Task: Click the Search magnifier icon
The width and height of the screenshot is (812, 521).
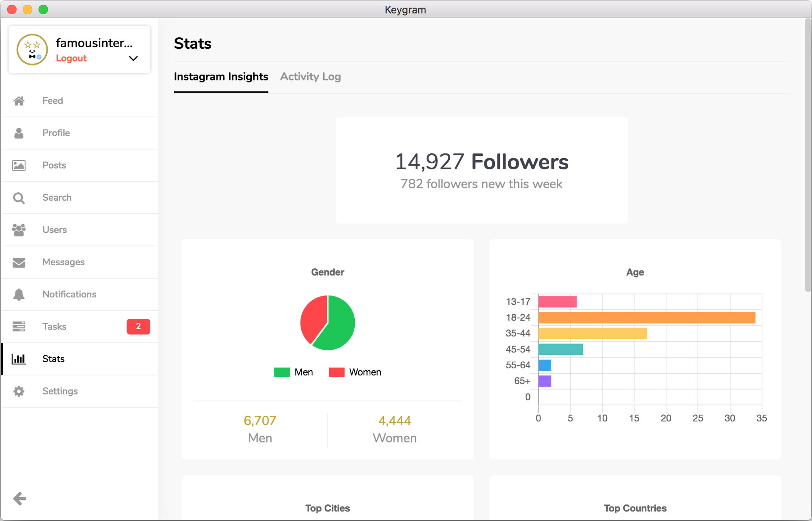Action: 19,198
